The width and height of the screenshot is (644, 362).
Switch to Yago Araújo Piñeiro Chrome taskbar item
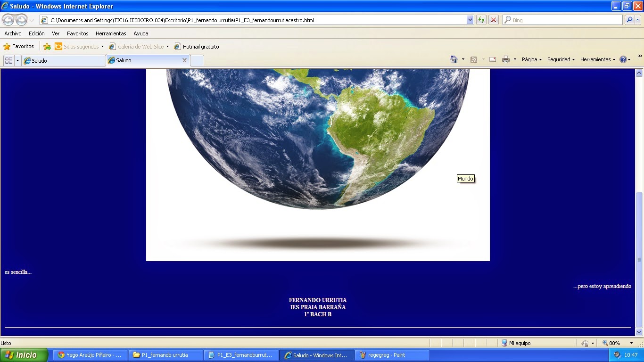(90, 355)
